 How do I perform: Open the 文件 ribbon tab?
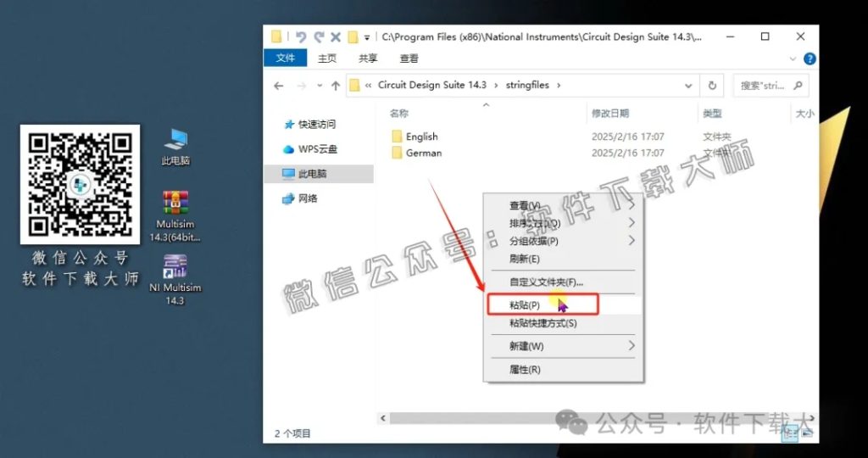click(x=285, y=58)
